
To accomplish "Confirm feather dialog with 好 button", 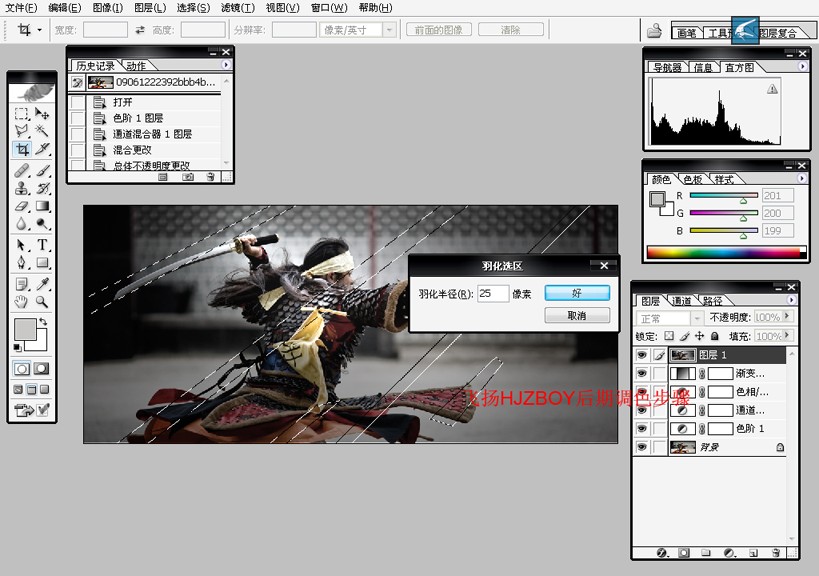I will (x=577, y=293).
